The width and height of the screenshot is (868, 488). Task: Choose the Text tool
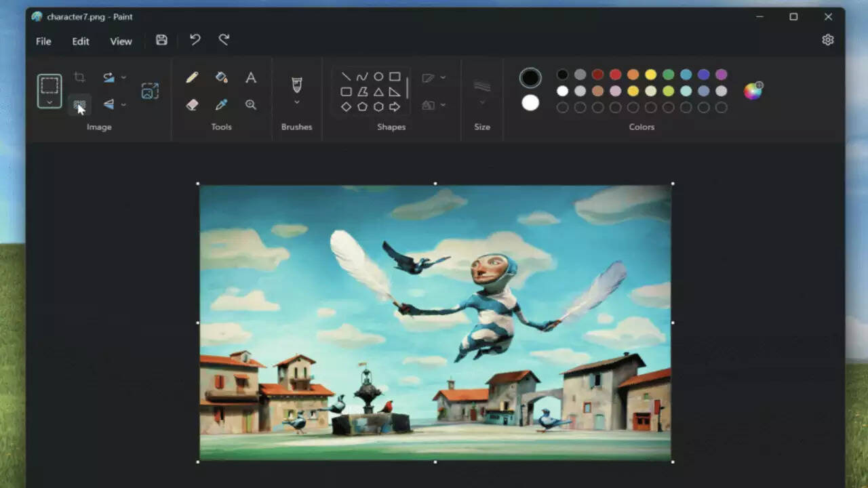point(251,77)
